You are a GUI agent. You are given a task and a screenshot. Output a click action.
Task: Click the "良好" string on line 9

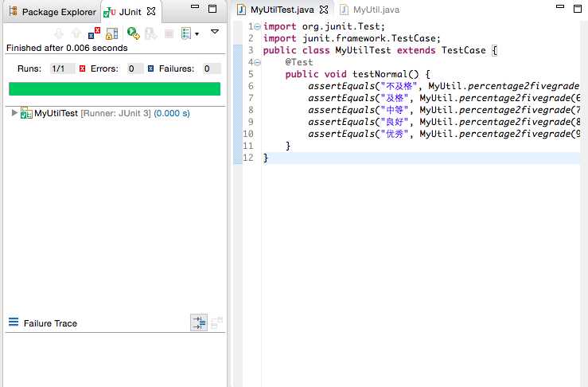(x=395, y=122)
